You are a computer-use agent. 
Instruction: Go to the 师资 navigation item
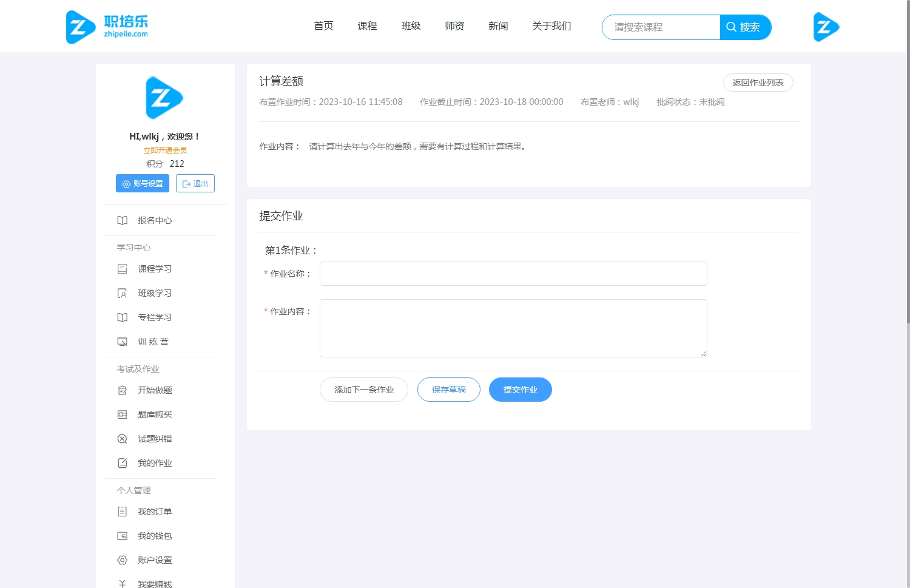pos(454,26)
